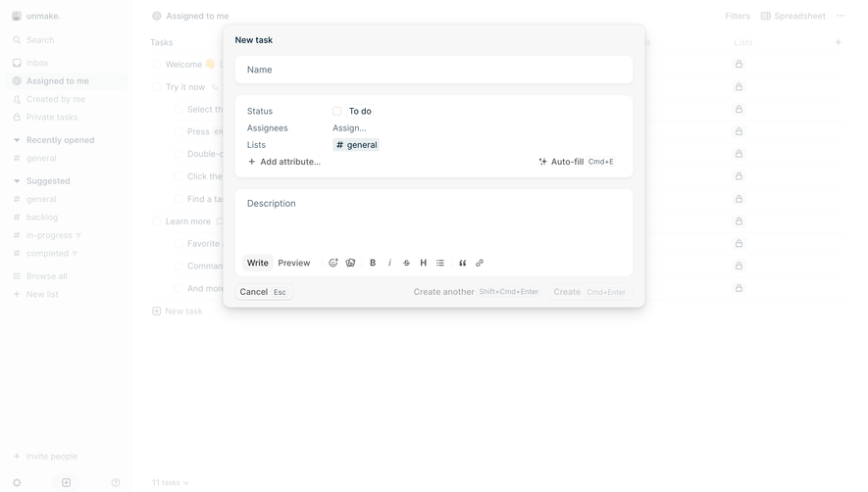Focus the task Name input field
Viewport: 868px width, 492px height.
[434, 70]
